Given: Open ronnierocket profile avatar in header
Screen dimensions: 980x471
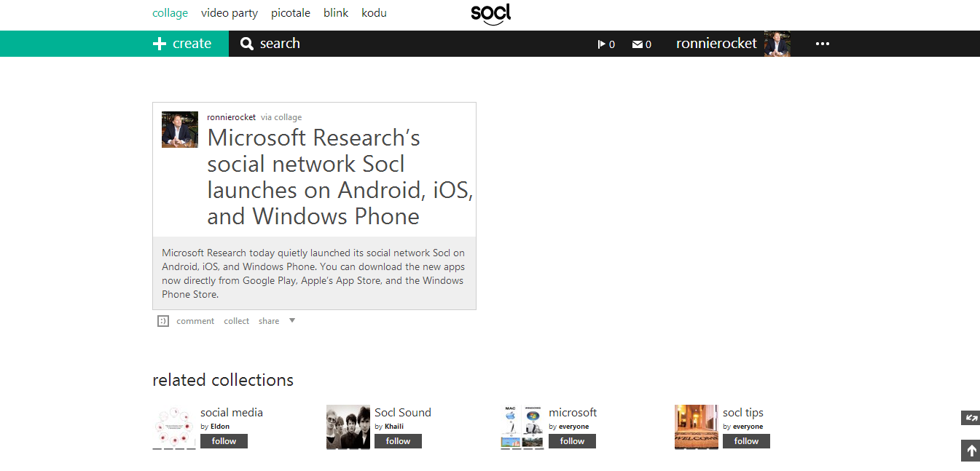Looking at the screenshot, I should tap(777, 44).
